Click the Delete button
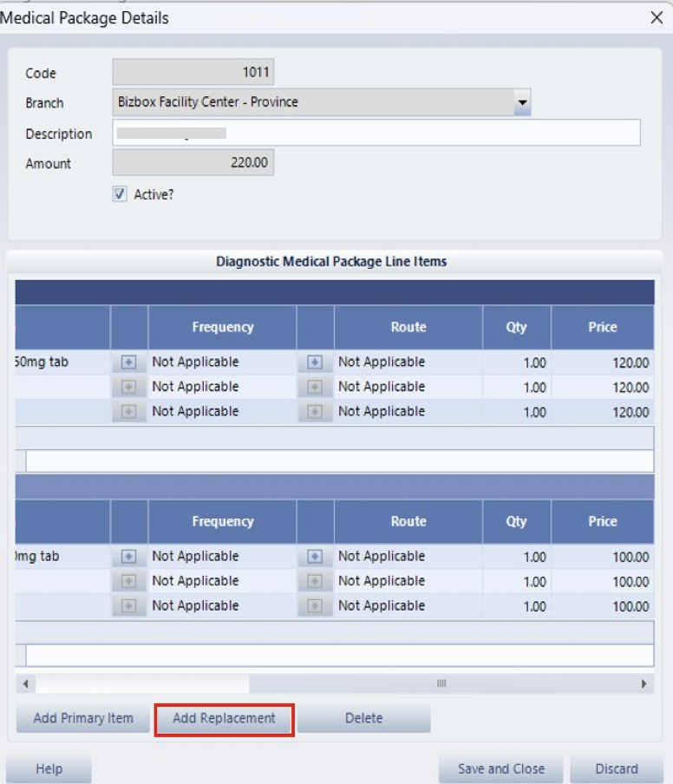673x784 pixels. point(363,718)
